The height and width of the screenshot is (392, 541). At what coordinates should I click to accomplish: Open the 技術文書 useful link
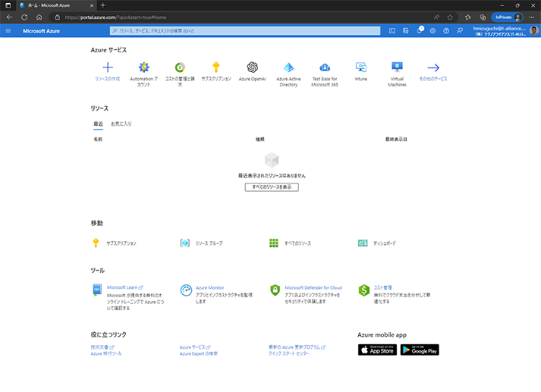click(102, 347)
